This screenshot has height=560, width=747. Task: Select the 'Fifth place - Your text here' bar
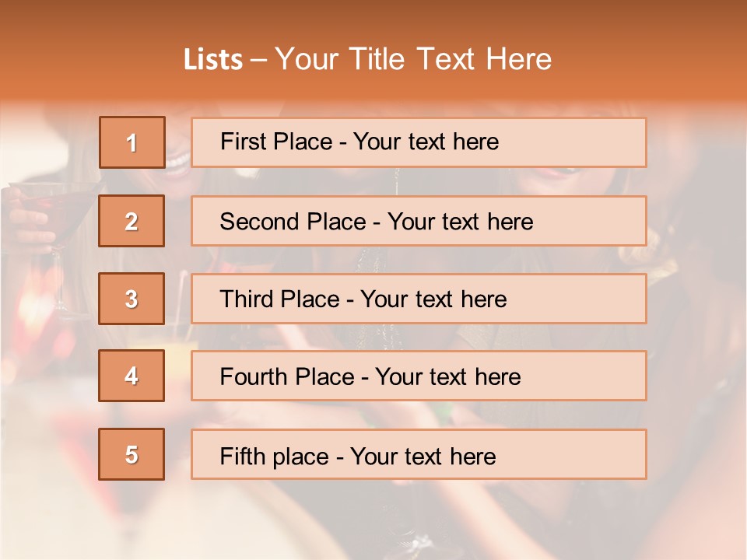point(419,454)
